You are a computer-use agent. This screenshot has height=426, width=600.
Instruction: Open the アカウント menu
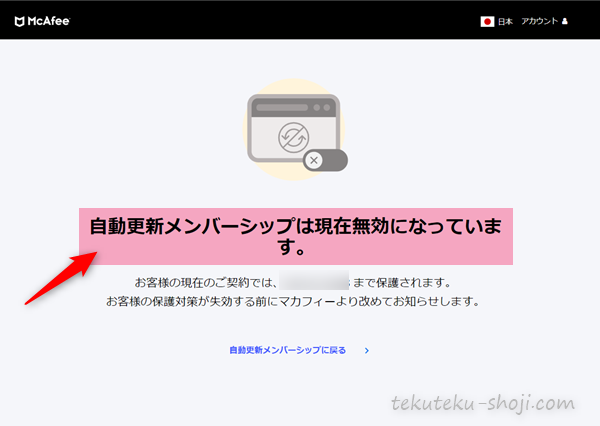pyautogui.click(x=540, y=21)
